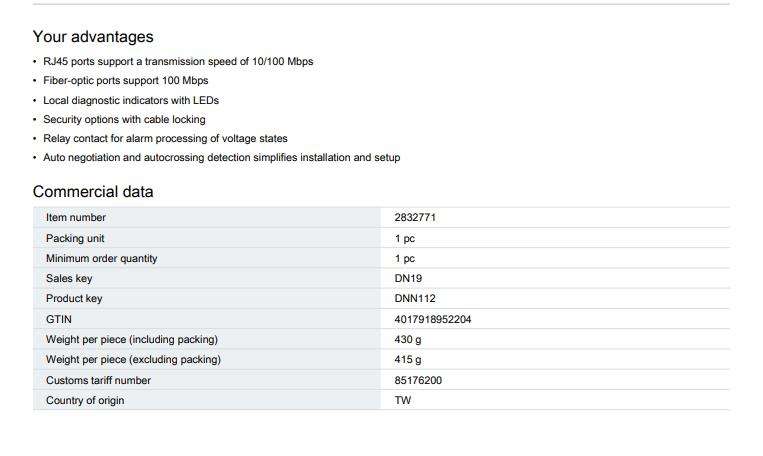This screenshot has width=763, height=456.
Task: Click the "Minimum order quantity" label
Action: [101, 258]
